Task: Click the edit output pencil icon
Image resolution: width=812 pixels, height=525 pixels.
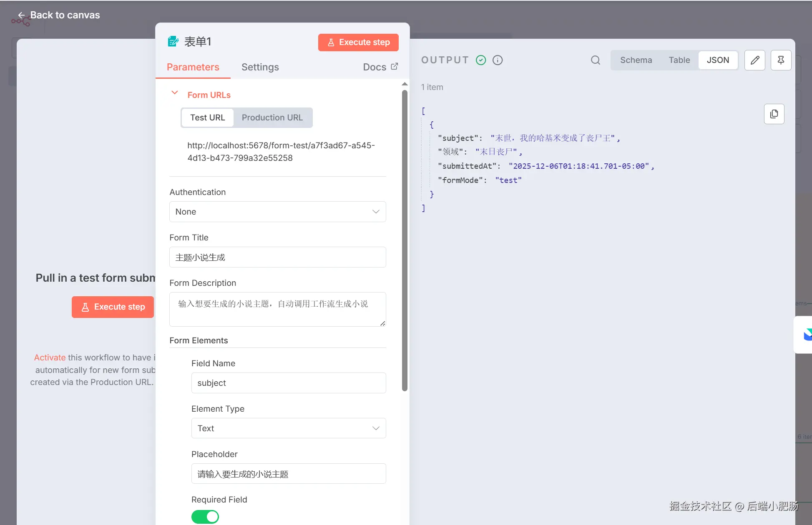Action: [754, 60]
